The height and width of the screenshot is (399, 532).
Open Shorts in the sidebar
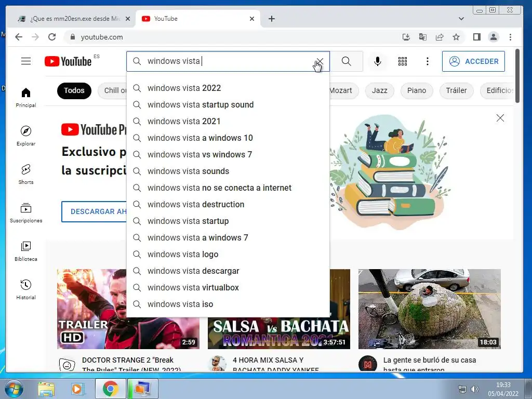[26, 175]
